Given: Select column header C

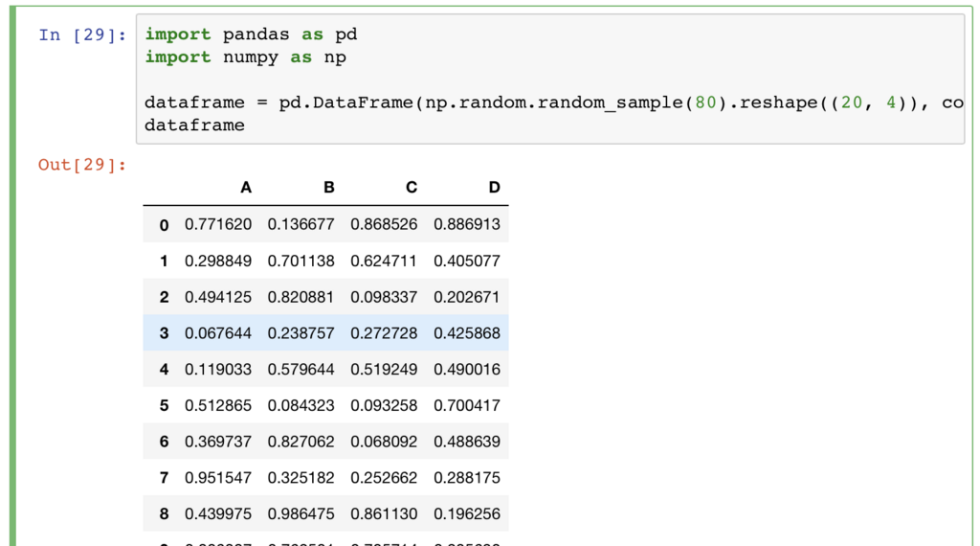Looking at the screenshot, I should [x=412, y=188].
